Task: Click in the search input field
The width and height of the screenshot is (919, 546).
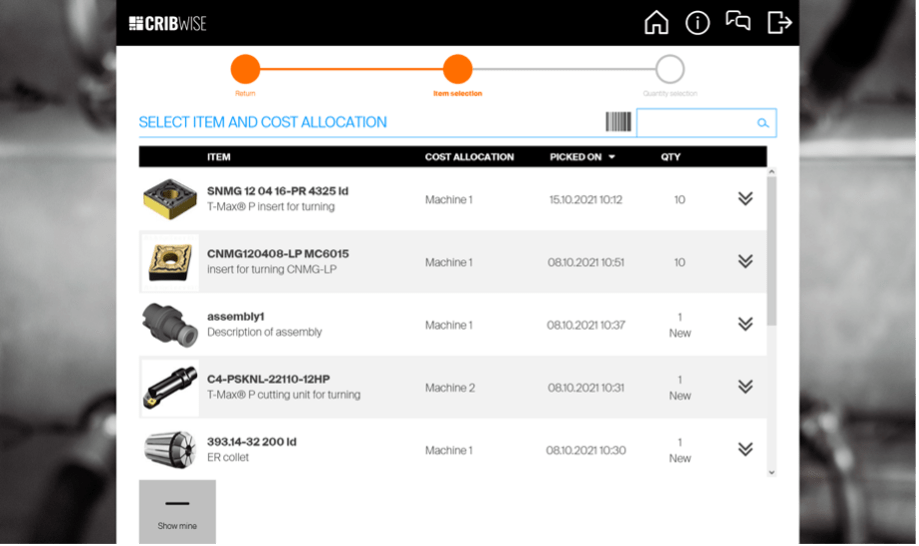Action: [696, 123]
